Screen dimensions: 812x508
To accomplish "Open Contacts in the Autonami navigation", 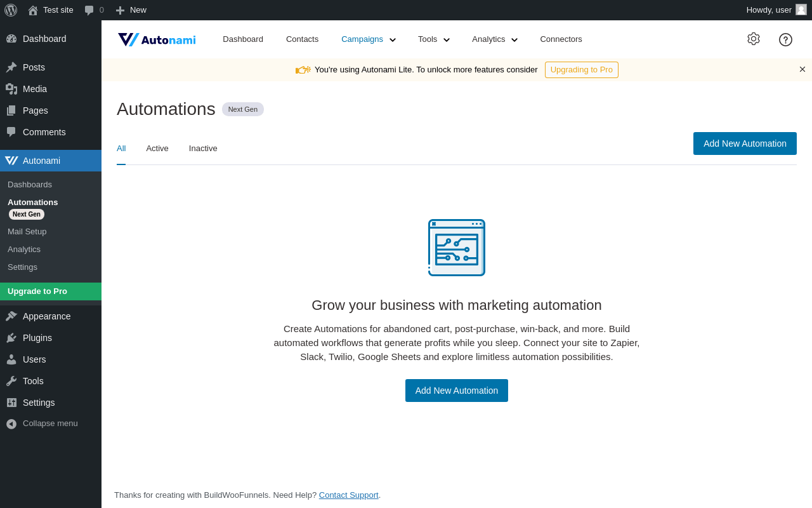I will click(302, 39).
